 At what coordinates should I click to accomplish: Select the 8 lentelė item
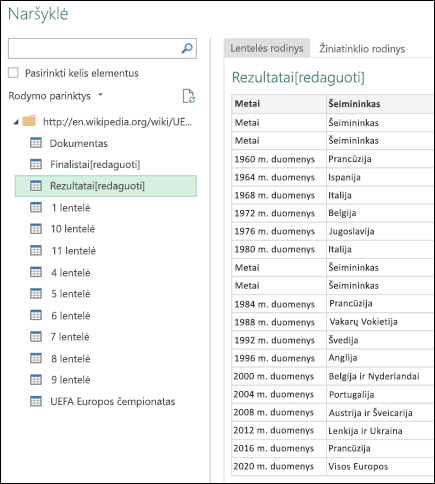tap(71, 359)
